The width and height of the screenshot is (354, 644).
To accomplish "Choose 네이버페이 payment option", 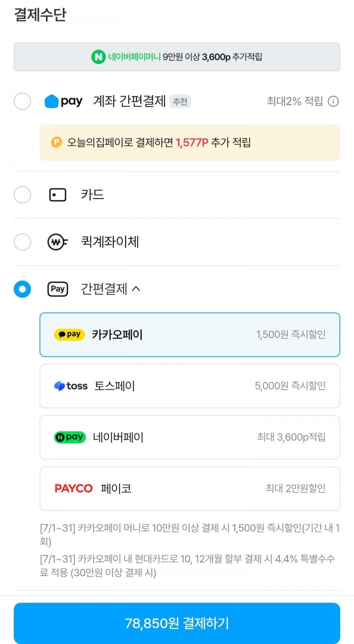I will point(190,437).
